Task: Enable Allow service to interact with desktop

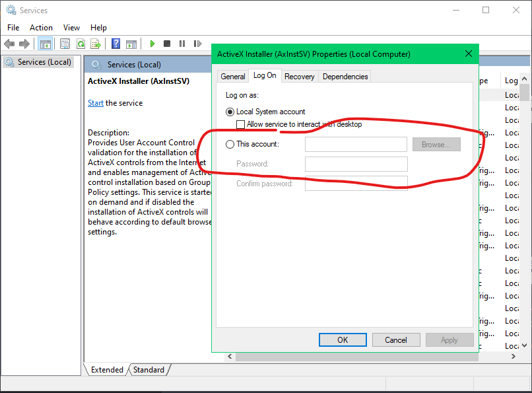Action: click(241, 124)
